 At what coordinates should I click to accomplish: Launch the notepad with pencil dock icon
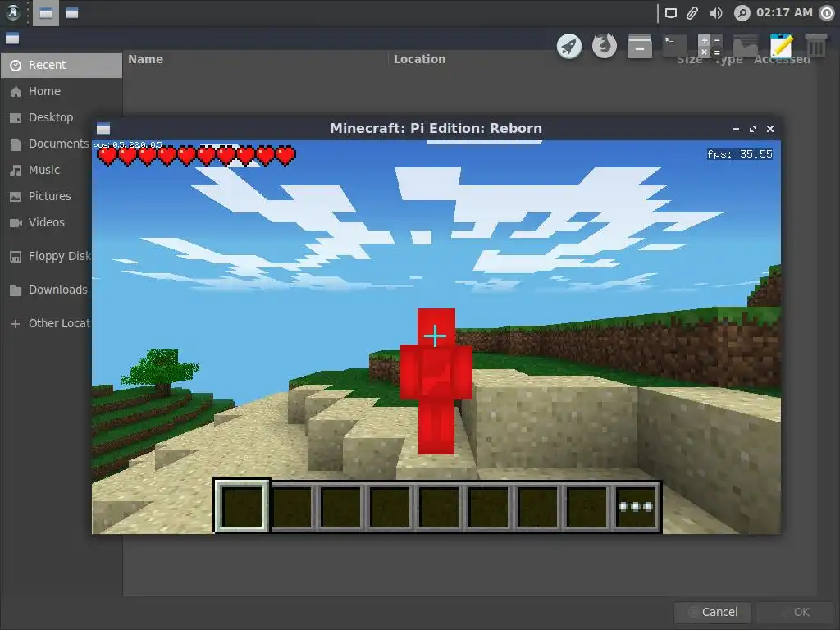click(x=781, y=46)
